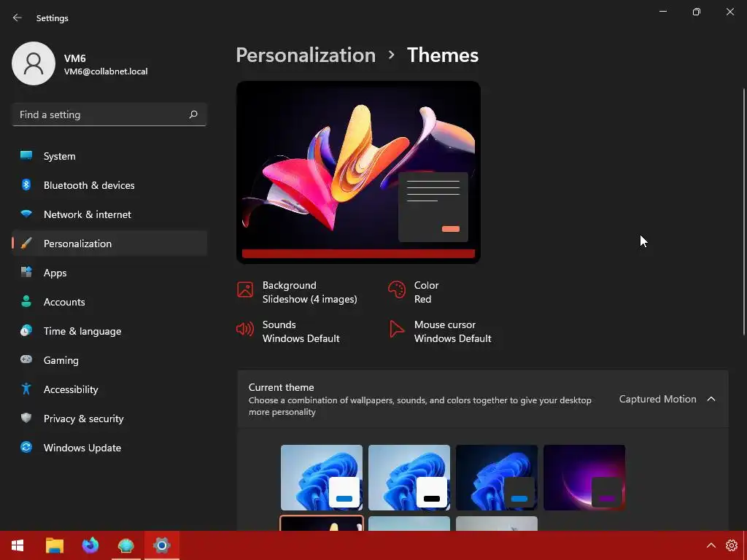Click Personalization in the breadcrumb
The height and width of the screenshot is (560, 747).
pos(306,55)
